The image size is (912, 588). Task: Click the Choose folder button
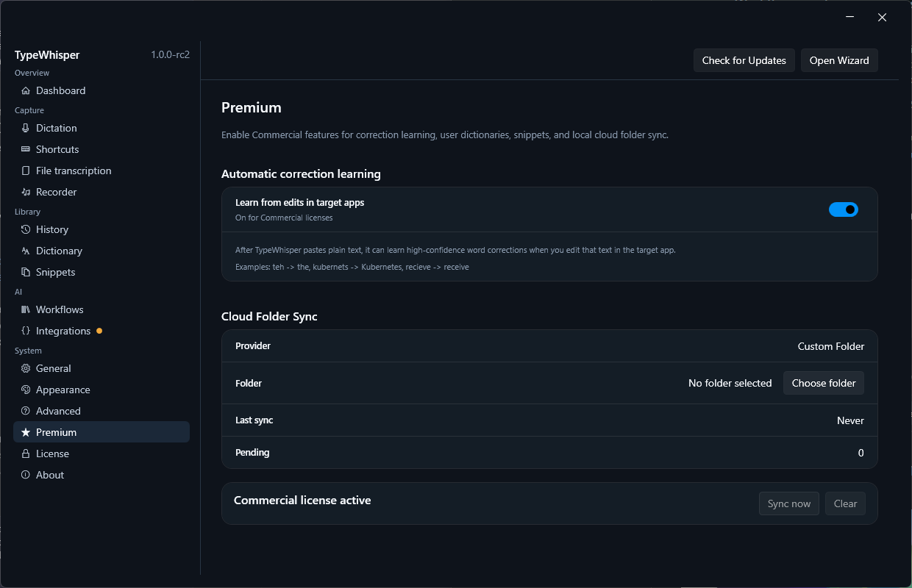[824, 383]
